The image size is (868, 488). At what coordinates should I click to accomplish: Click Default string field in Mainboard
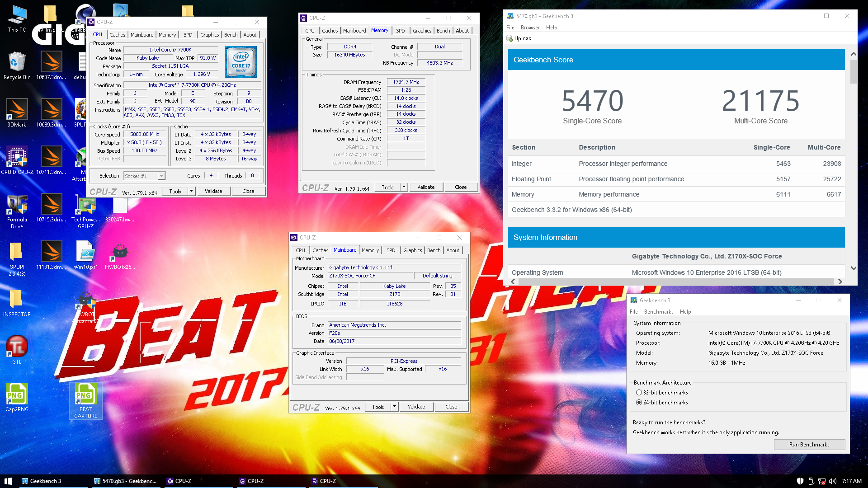[x=437, y=276]
